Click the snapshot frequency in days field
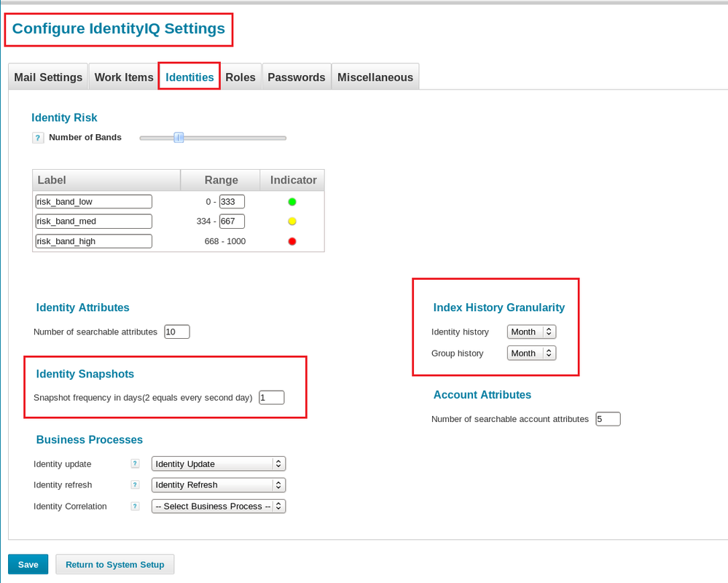Screen dimensions: 728x583 click(x=271, y=397)
